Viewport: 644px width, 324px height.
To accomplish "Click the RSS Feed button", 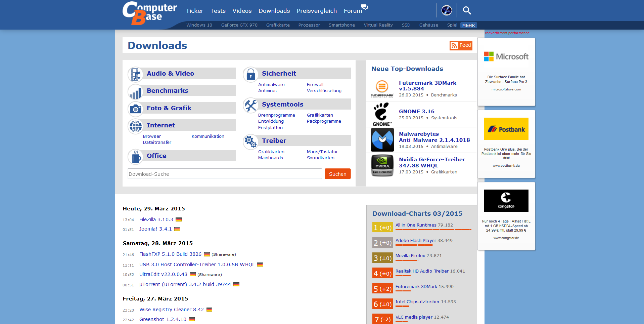I will [x=461, y=45].
